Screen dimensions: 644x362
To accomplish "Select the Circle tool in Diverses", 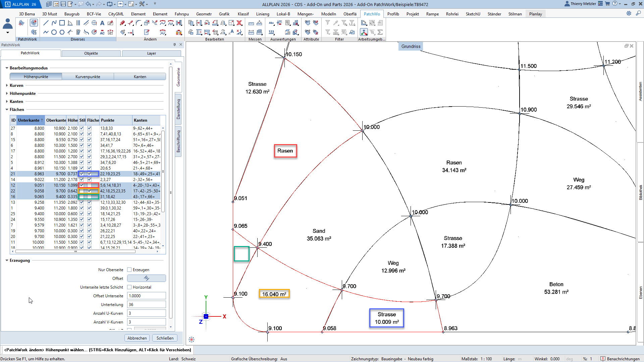I will 54,32.
